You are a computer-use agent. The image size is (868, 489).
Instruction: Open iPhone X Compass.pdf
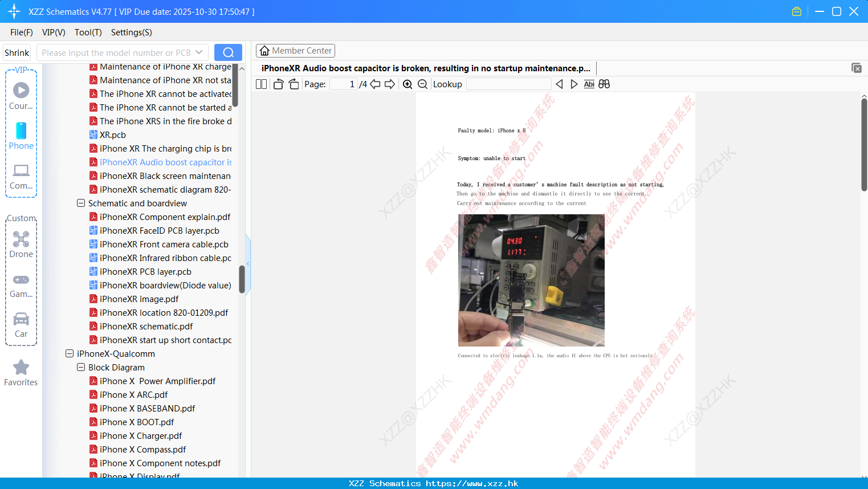(143, 449)
